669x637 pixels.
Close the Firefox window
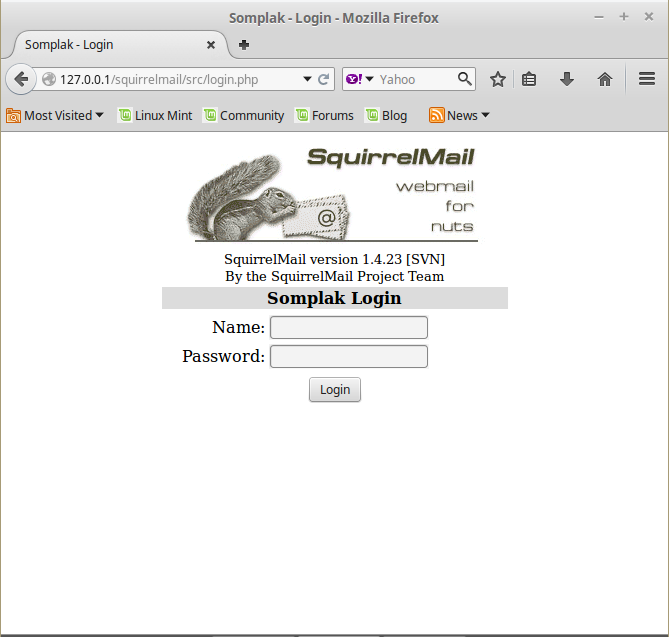(x=649, y=17)
